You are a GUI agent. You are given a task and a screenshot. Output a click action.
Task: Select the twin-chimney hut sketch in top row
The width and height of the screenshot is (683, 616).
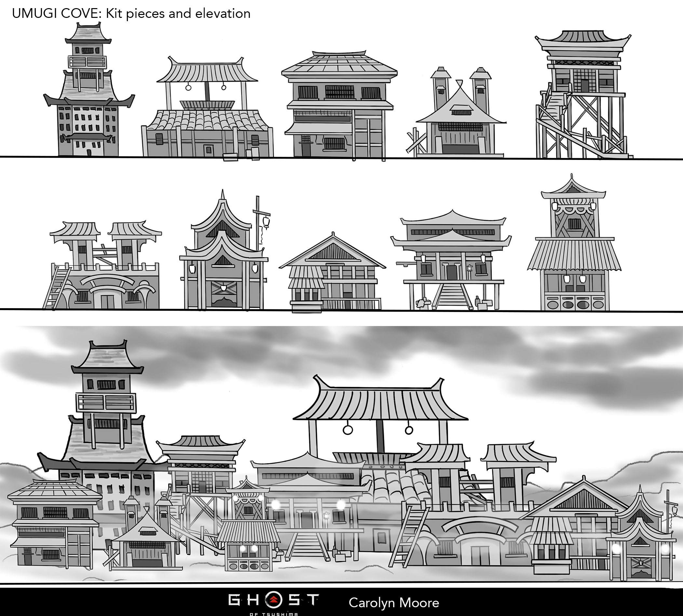[456, 113]
